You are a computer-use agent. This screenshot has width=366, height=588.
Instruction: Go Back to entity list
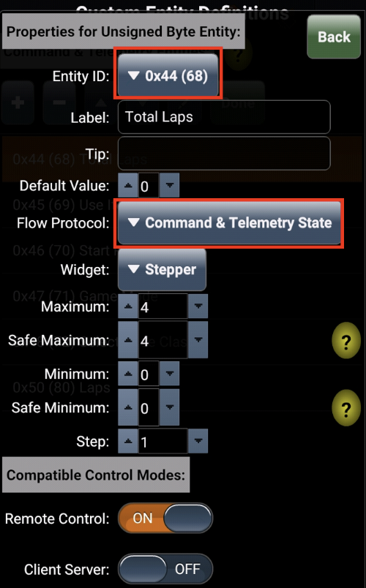click(334, 37)
